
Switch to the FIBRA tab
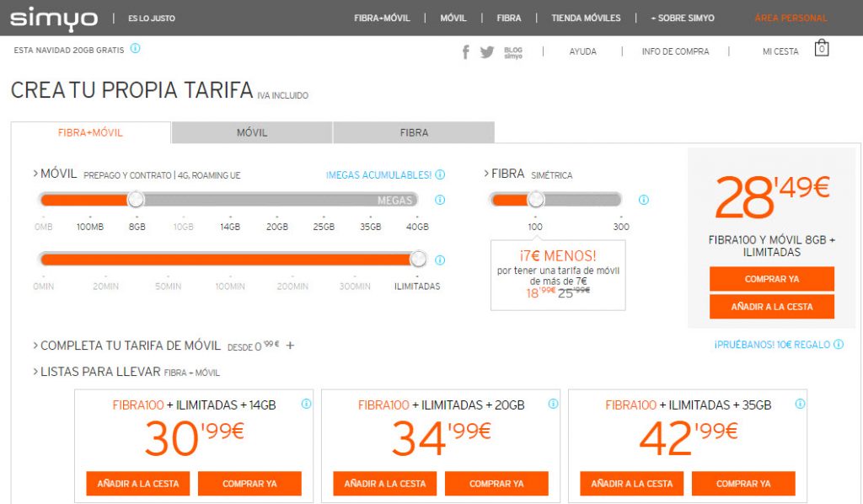pos(412,133)
